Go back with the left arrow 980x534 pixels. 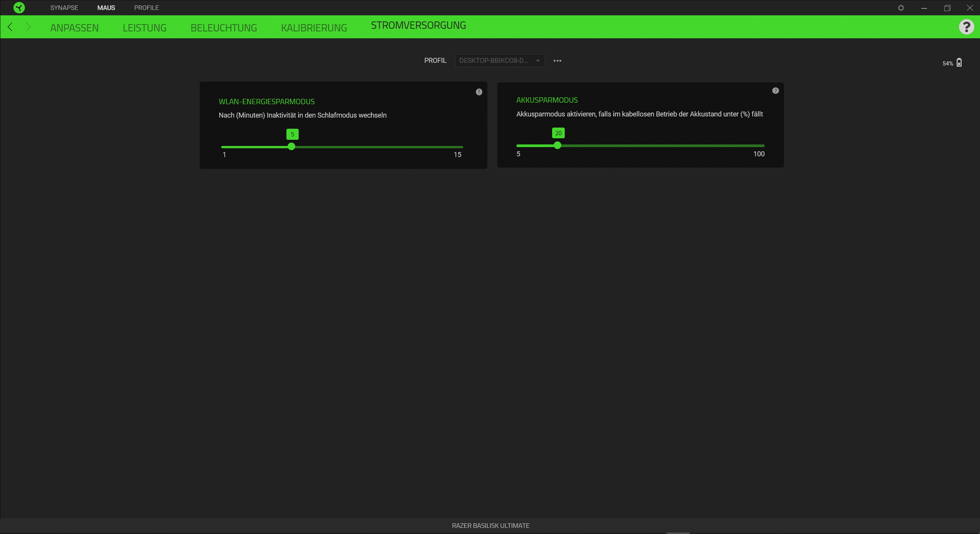pos(10,27)
